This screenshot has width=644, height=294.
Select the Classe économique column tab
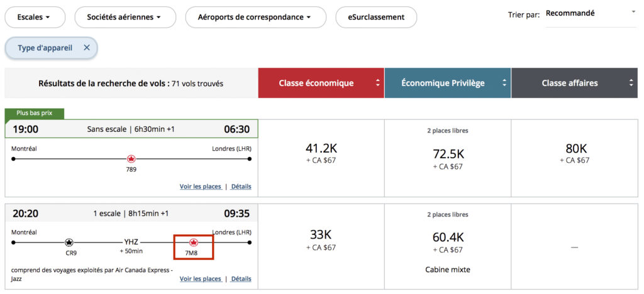[316, 83]
